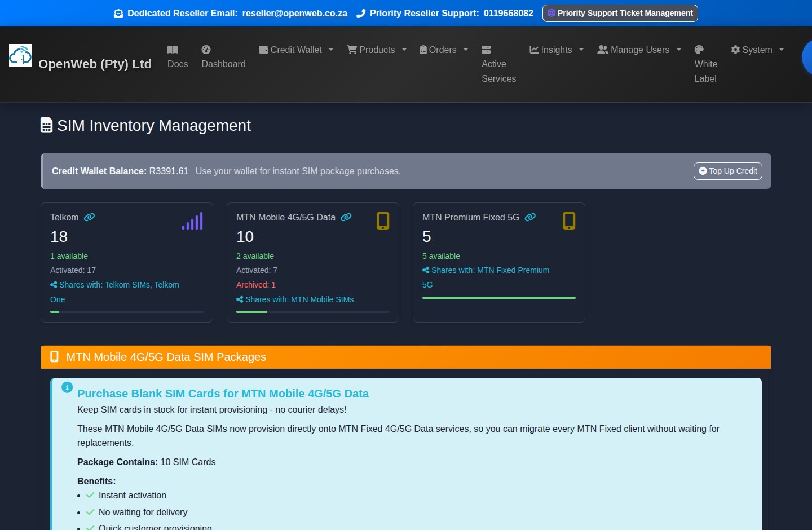812x530 pixels.
Task: Click the 'Instant activation' benefit
Action: click(x=133, y=495)
